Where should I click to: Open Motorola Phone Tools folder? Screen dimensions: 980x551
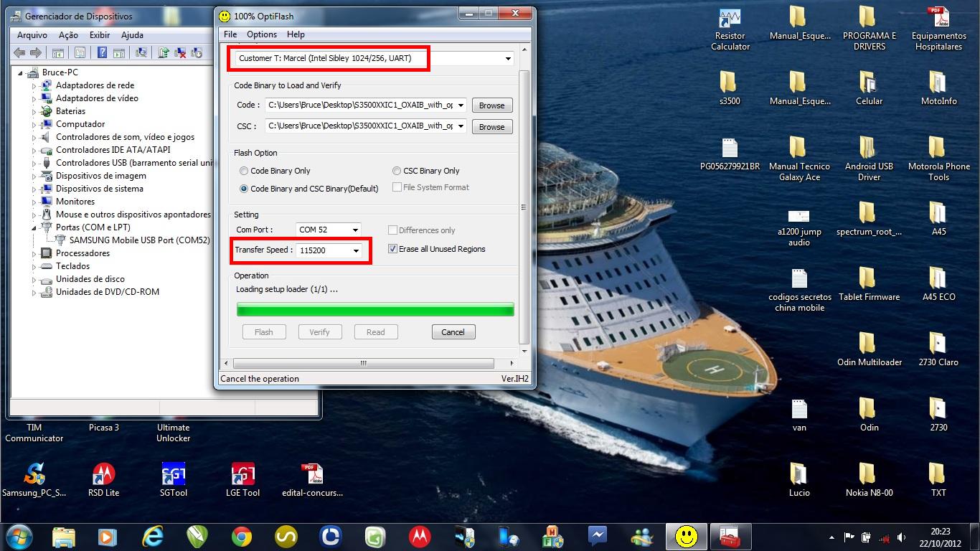click(x=939, y=159)
